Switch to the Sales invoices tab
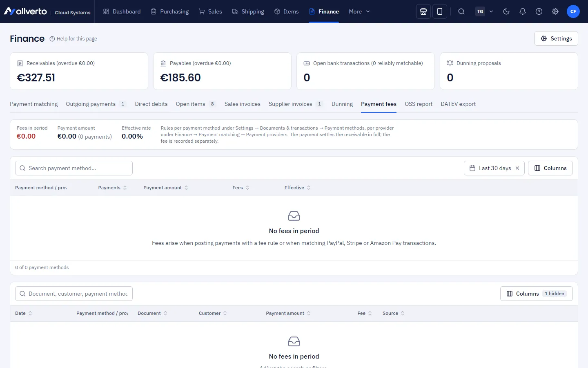This screenshot has width=588, height=368. click(243, 104)
